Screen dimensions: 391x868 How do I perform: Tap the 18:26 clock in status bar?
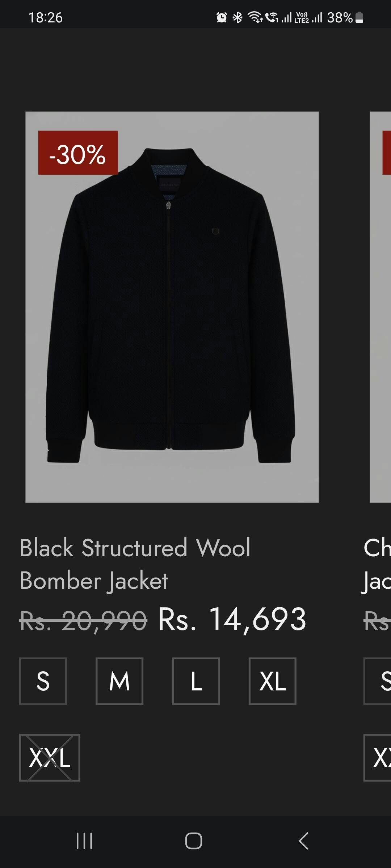pyautogui.click(x=45, y=17)
